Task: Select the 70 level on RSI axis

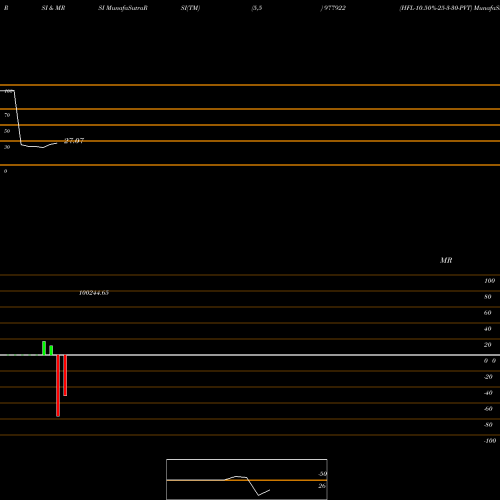Action: tap(7, 115)
